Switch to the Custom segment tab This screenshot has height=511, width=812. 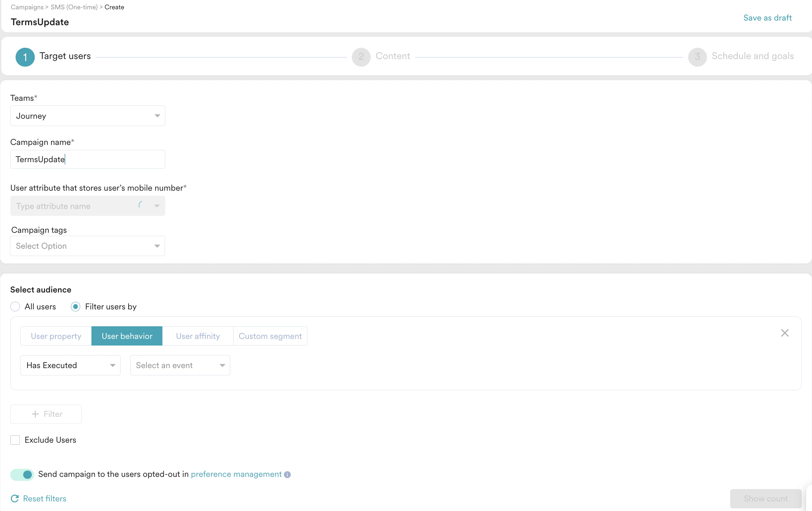pyautogui.click(x=270, y=336)
